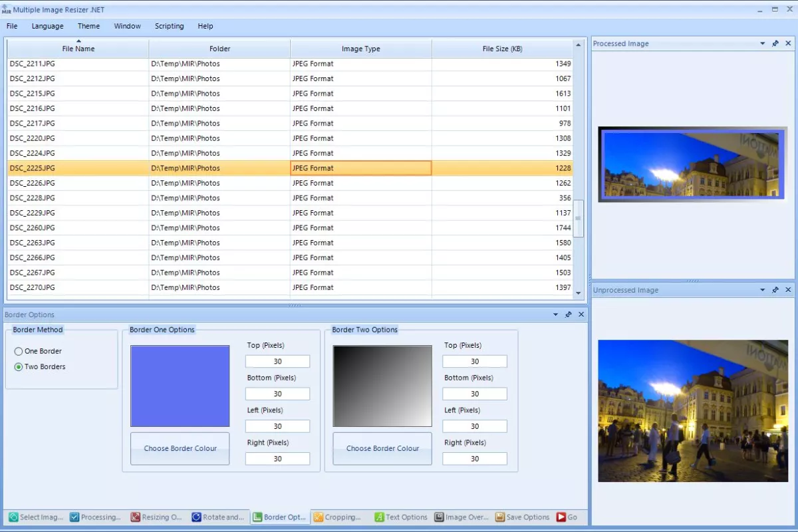This screenshot has height=532, width=798.
Task: Open the Image Overlay options icon
Action: coord(440,517)
